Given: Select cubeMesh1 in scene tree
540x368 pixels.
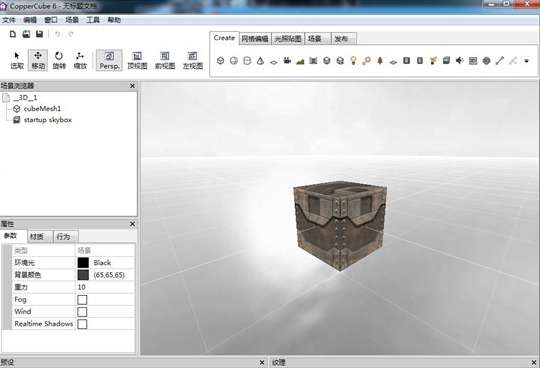Looking at the screenshot, I should coord(42,109).
